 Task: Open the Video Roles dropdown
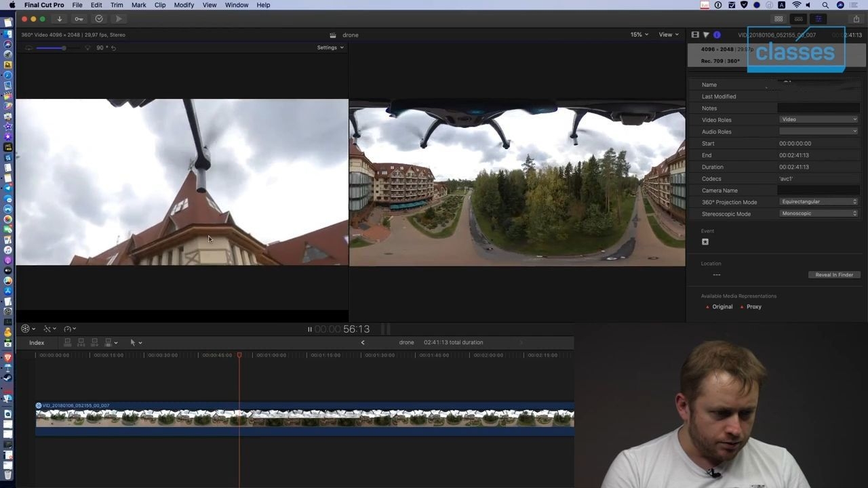(819, 119)
